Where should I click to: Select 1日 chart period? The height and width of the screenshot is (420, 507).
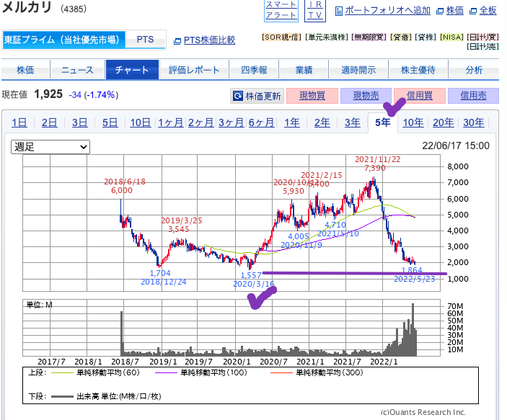[x=19, y=122]
